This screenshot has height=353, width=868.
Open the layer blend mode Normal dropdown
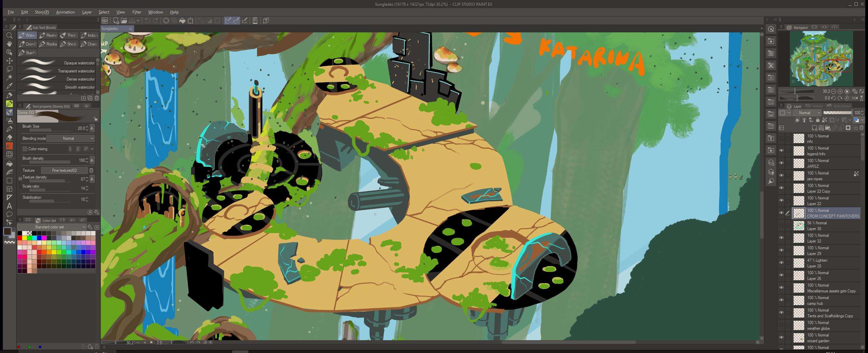tap(807, 113)
